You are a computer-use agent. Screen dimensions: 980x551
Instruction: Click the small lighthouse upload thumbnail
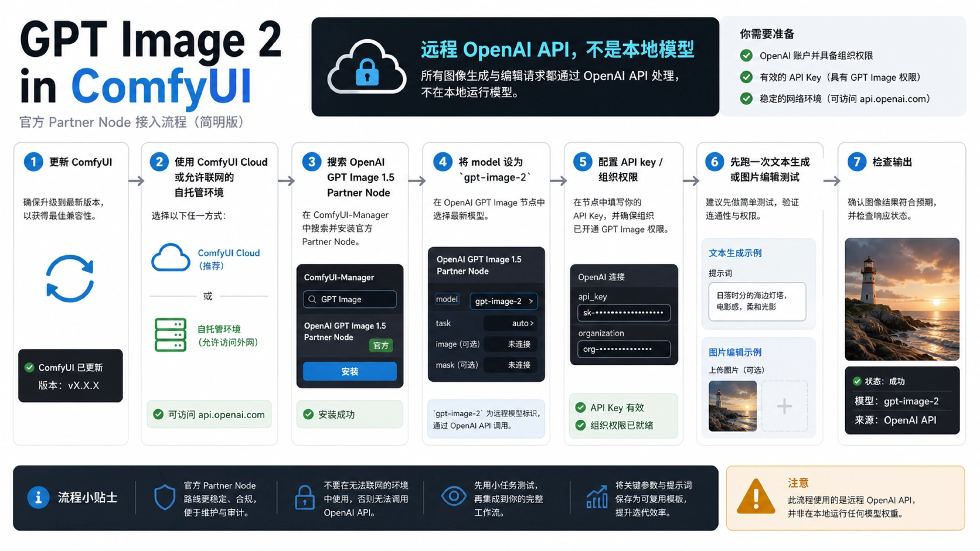(733, 406)
